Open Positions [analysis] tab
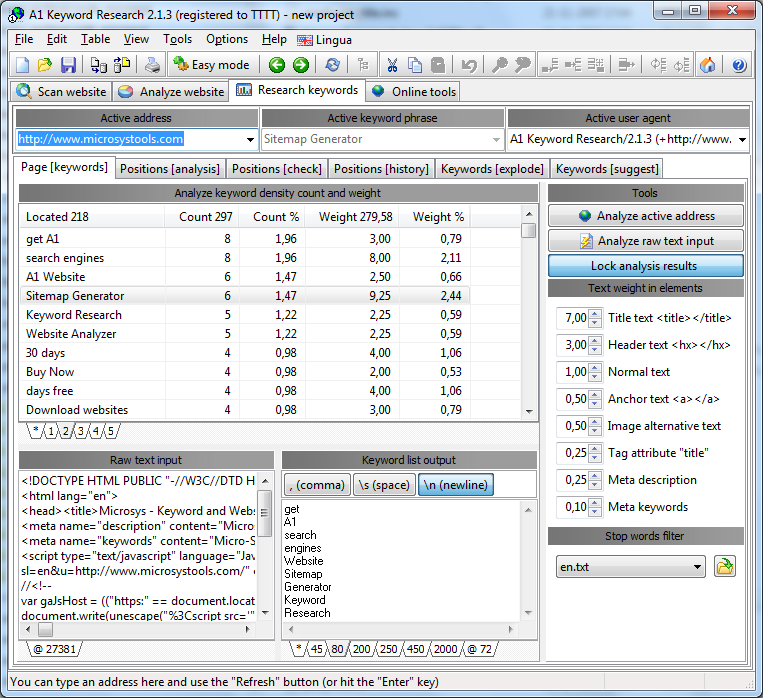763x698 pixels. click(170, 169)
